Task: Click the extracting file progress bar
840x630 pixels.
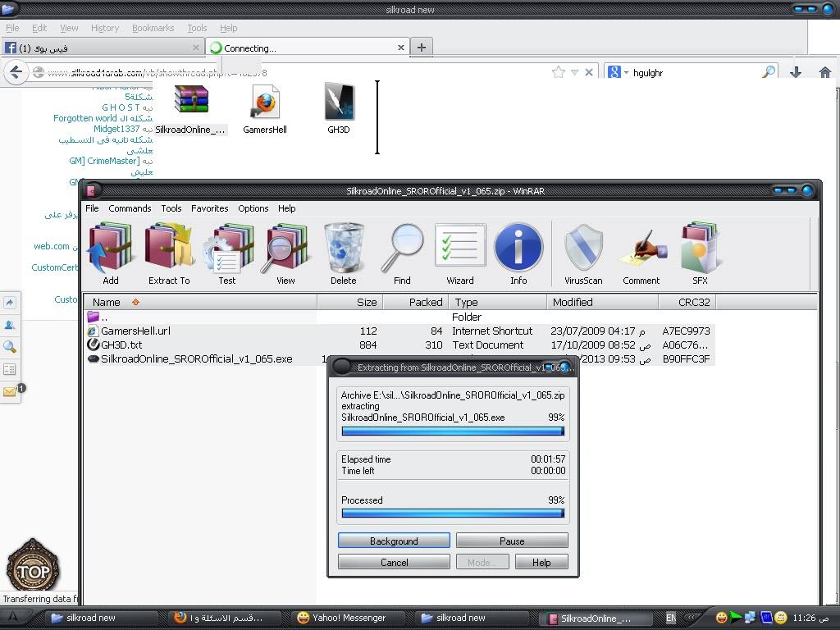Action: tap(453, 431)
